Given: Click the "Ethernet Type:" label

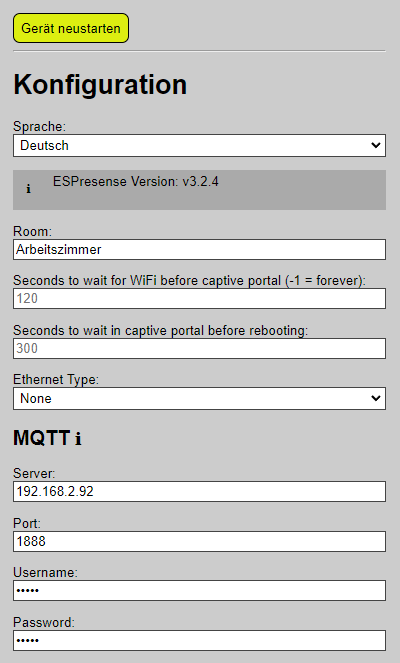Looking at the screenshot, I should pyautogui.click(x=56, y=379).
